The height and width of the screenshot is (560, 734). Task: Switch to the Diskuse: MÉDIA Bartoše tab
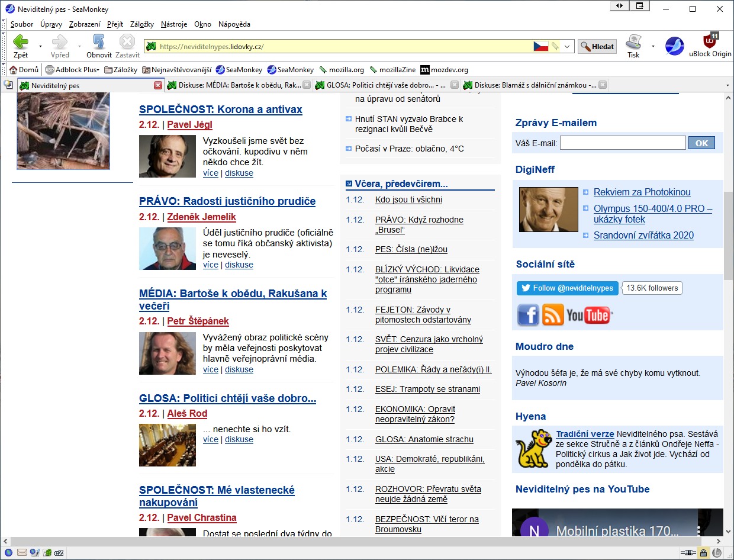239,85
